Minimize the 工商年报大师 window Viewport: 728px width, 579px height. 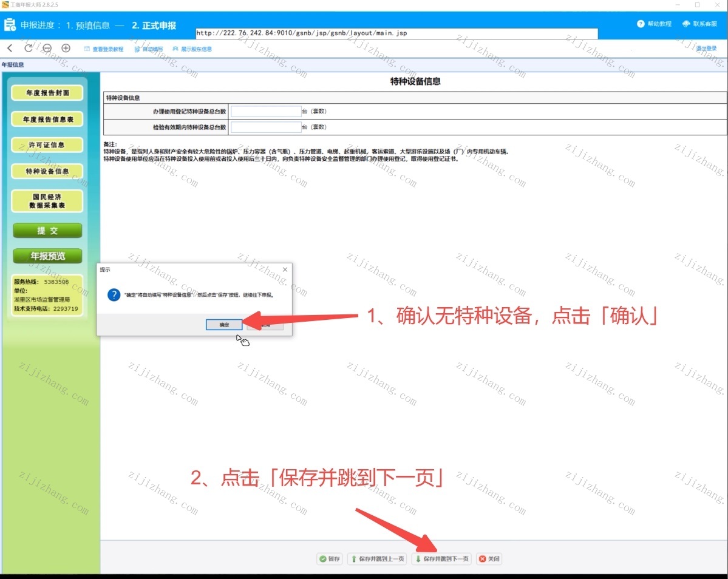coord(678,5)
